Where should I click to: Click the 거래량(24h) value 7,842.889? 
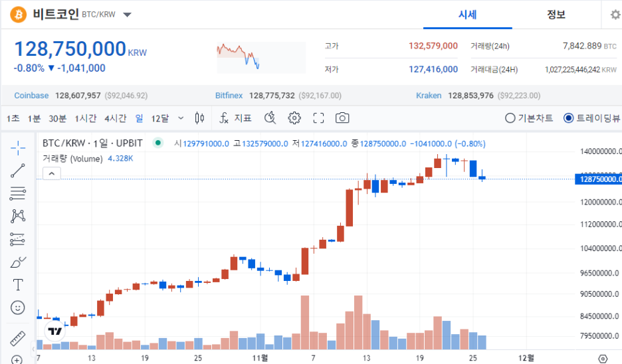(x=582, y=46)
